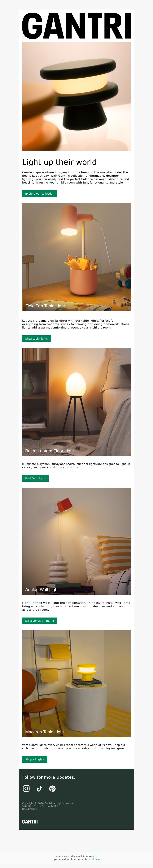This screenshot has width=153, height=868.
Task: Open the TikTok icon in footer
Action: [x=40, y=788]
